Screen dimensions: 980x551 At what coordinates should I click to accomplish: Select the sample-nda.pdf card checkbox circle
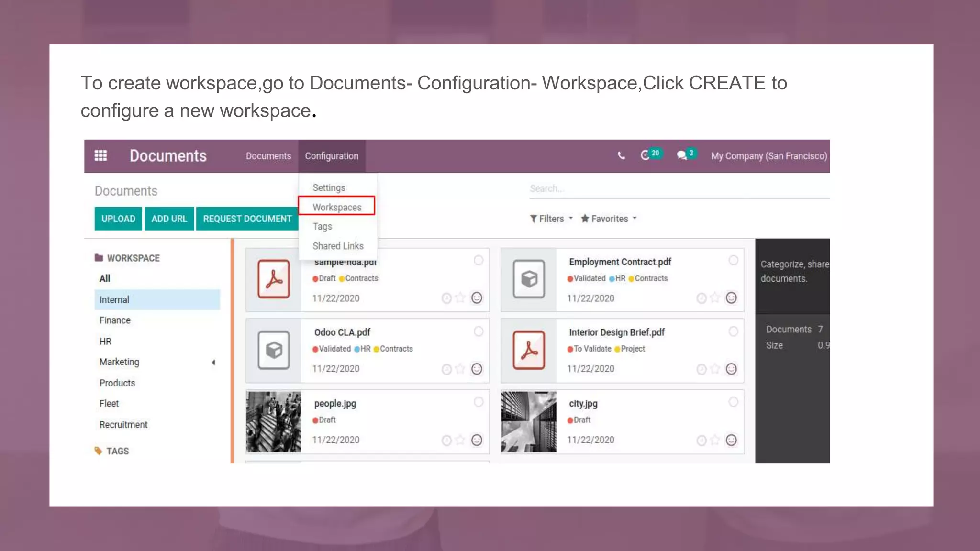click(x=479, y=261)
